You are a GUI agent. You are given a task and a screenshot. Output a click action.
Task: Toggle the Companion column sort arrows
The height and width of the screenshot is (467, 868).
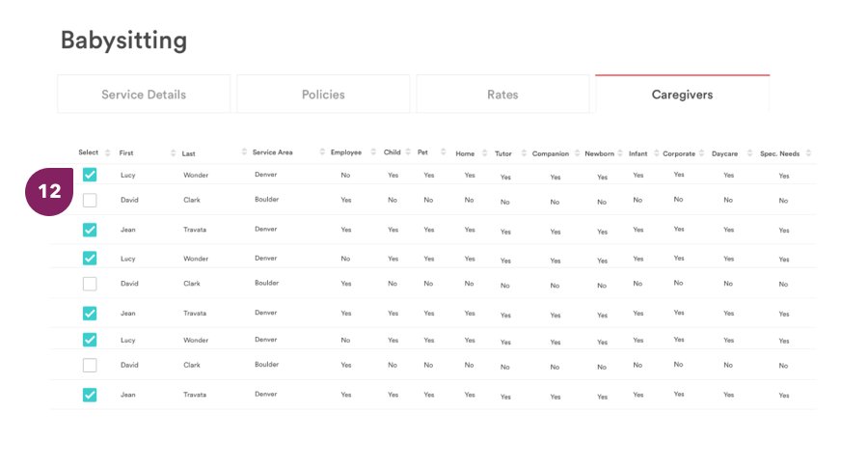pyautogui.click(x=578, y=152)
